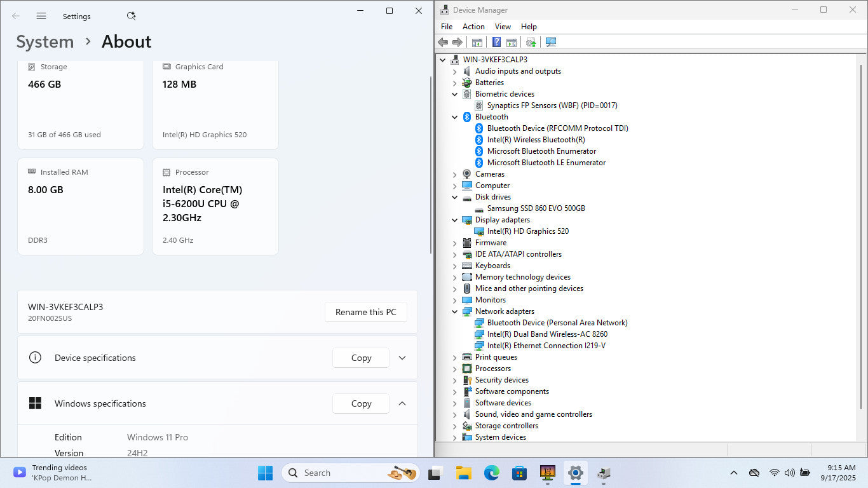Open File Explorer from the taskbar
The height and width of the screenshot is (488, 868).
463,473
